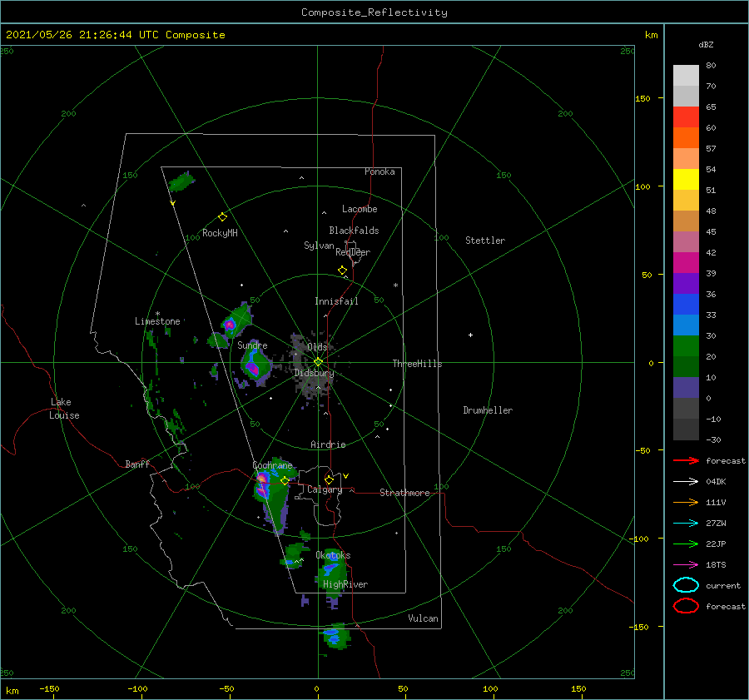Click the Airdrie city label
The height and width of the screenshot is (700, 749).
coord(328,444)
